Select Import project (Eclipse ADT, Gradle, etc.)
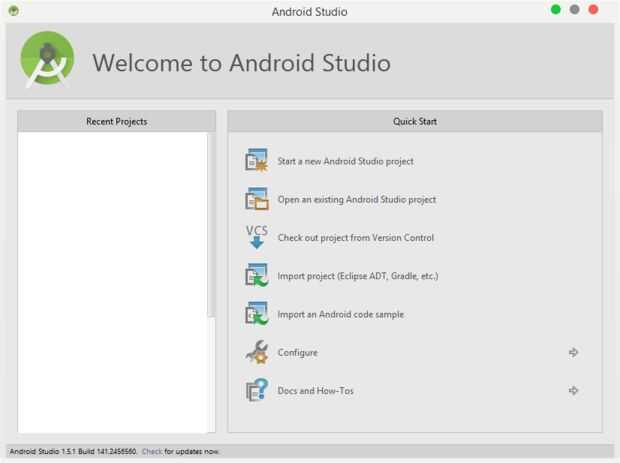The width and height of the screenshot is (620, 463). [358, 276]
